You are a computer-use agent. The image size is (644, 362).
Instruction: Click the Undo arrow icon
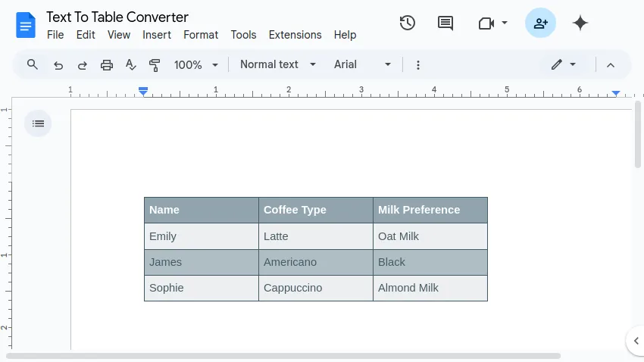pos(58,65)
